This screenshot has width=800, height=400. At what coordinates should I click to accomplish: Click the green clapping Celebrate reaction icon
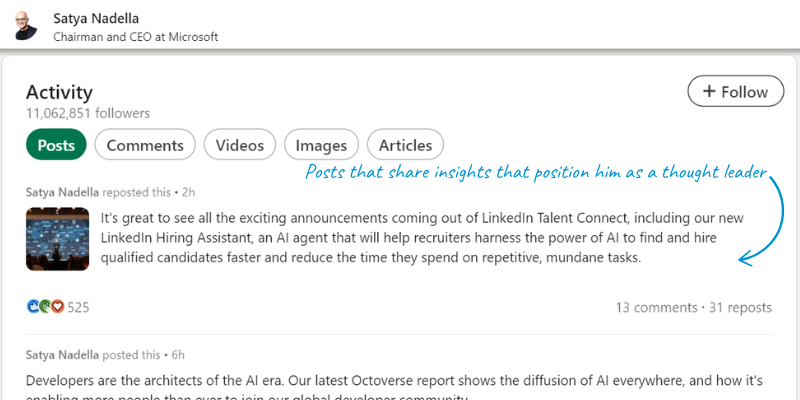[44, 306]
